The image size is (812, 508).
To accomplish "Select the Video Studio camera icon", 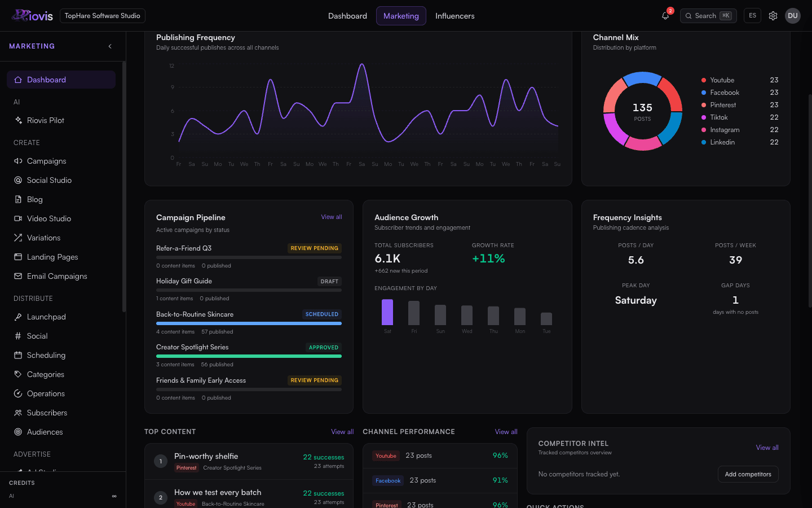I will 18,218.
